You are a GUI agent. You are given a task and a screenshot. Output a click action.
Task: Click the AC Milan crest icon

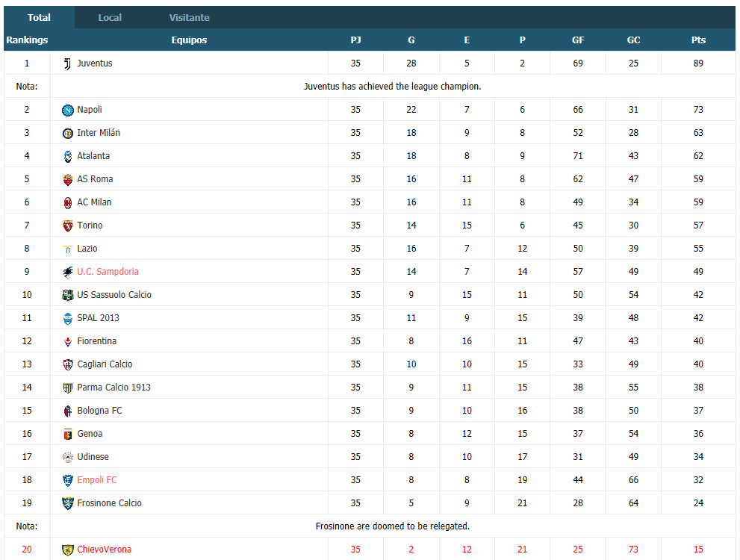68,202
